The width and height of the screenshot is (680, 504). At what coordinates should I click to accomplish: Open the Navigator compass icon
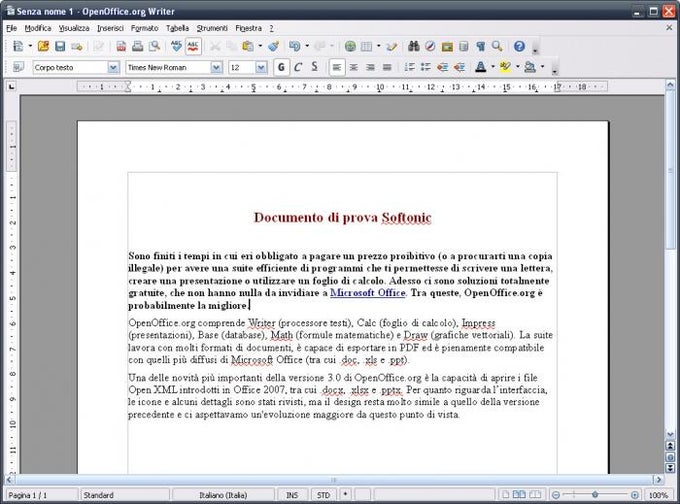[x=430, y=46]
